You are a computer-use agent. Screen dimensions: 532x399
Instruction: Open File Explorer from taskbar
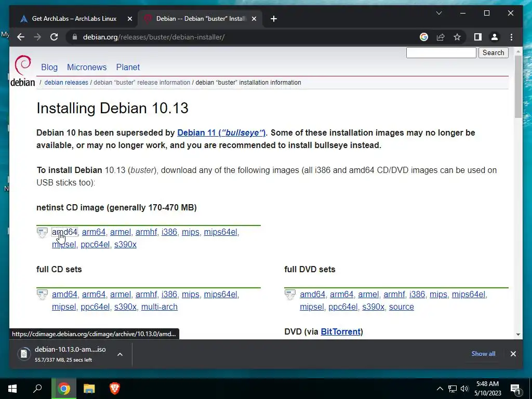click(89, 389)
